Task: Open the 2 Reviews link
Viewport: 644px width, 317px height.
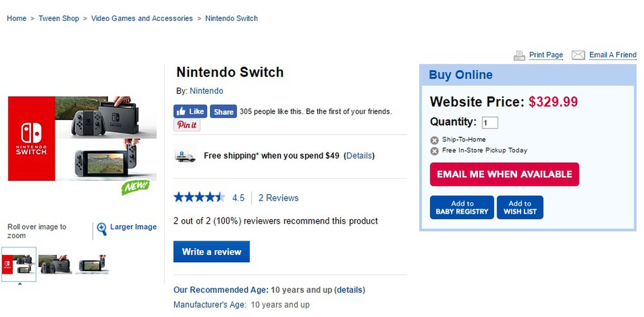Action: point(278,198)
